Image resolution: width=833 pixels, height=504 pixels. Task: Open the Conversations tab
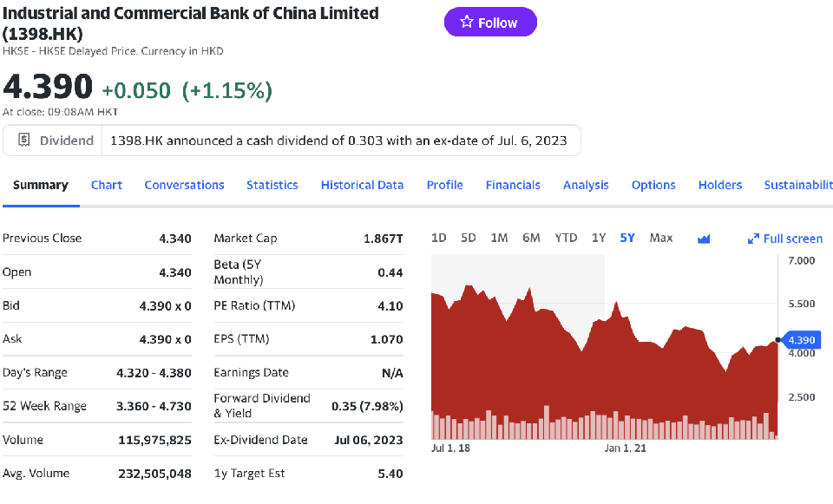[184, 185]
